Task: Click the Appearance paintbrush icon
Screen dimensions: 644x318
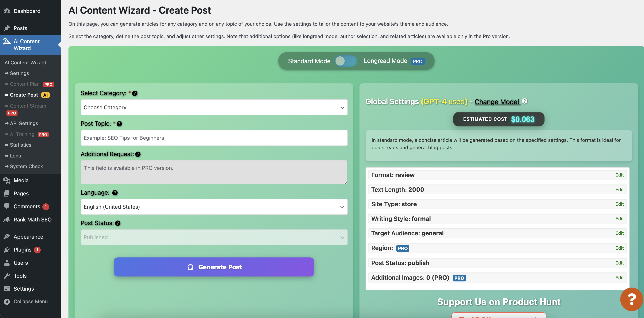Action: (7, 237)
